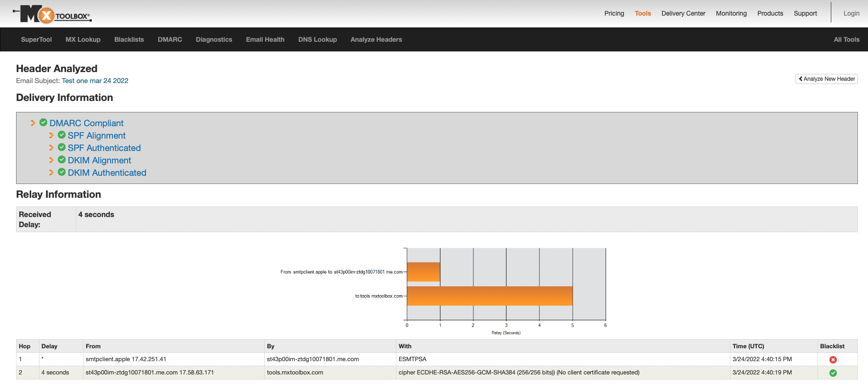Screen dimensions: 868x385
Task: Open the Pricing page
Action: click(614, 13)
